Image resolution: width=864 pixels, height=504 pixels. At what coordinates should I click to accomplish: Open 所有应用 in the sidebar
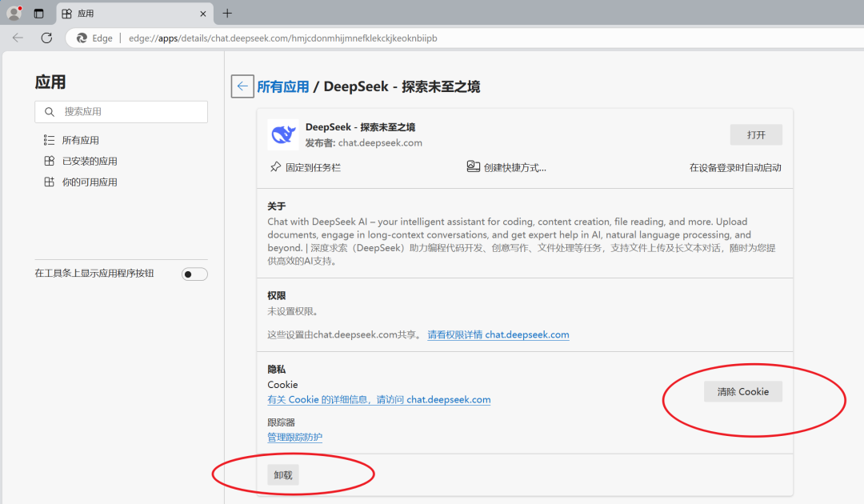(81, 141)
